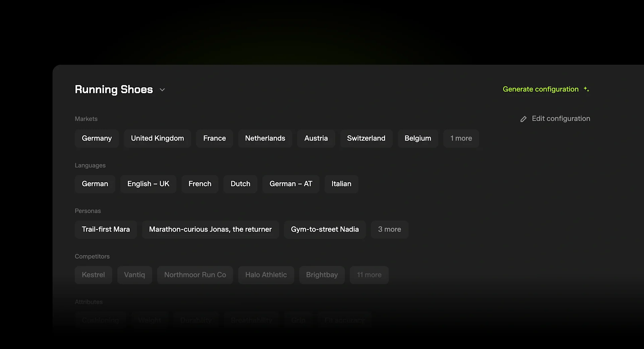The height and width of the screenshot is (349, 644).
Task: Click the Languages section label
Action: [90, 165]
